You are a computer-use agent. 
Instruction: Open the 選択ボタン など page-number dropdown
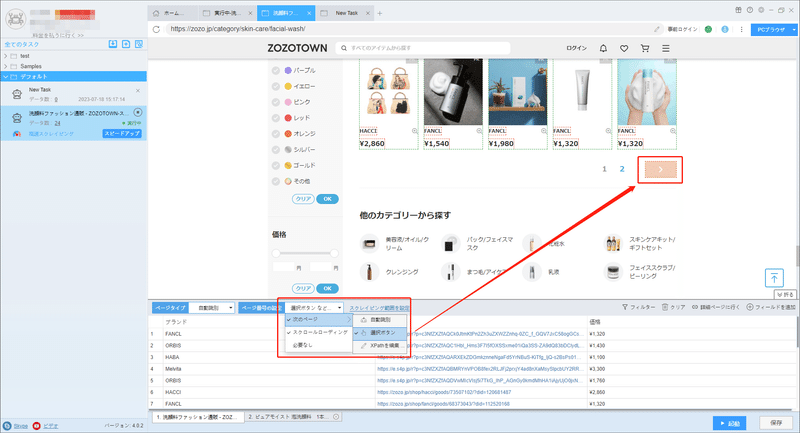(313, 308)
